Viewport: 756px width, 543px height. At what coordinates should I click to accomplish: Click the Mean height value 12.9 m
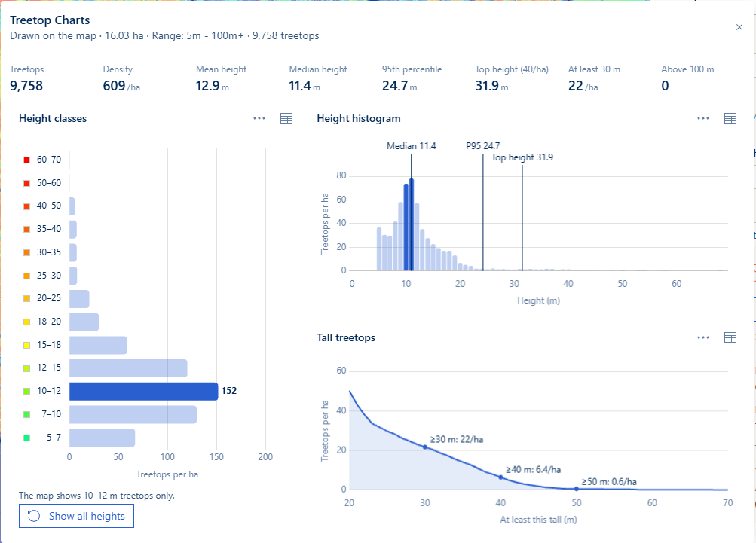(x=212, y=86)
